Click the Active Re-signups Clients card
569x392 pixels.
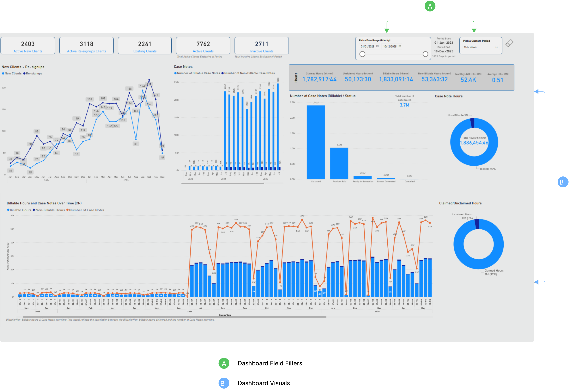pos(86,46)
